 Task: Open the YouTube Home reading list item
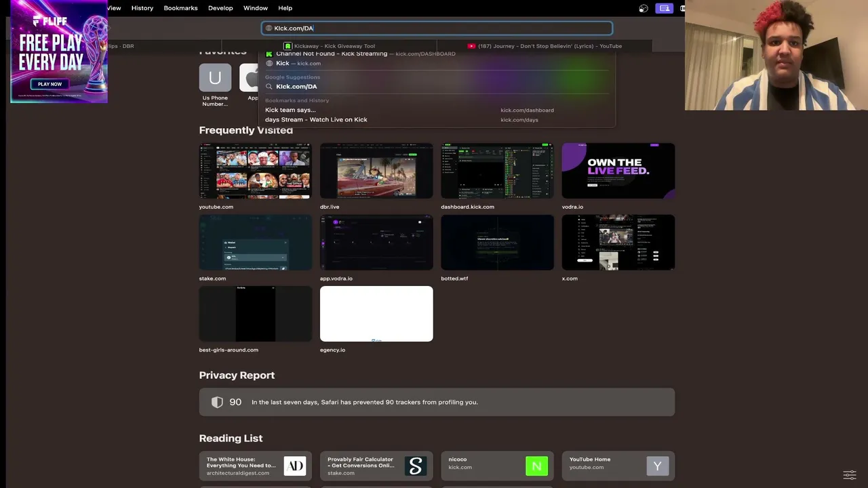point(618,466)
